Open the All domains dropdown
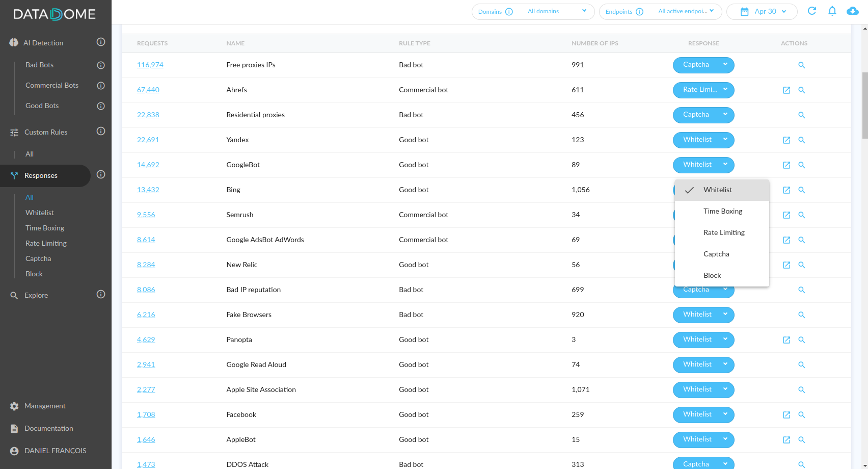This screenshot has height=469, width=868. (x=557, y=11)
